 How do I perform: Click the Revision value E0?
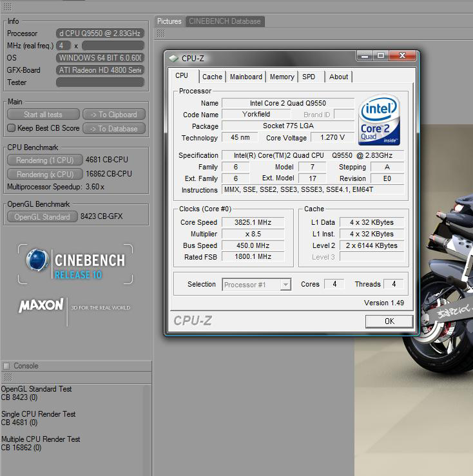[x=387, y=178]
